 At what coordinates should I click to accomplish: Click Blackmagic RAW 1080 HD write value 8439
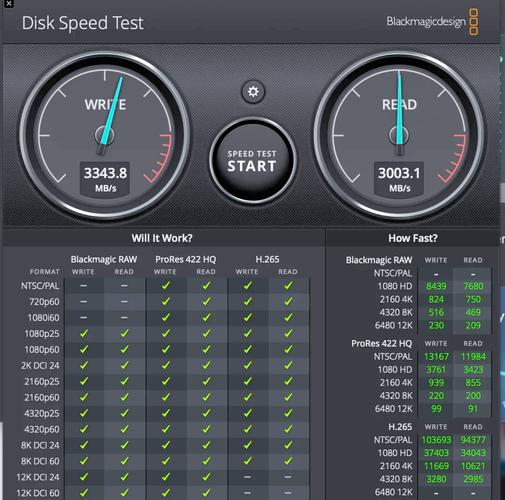pyautogui.click(x=436, y=286)
